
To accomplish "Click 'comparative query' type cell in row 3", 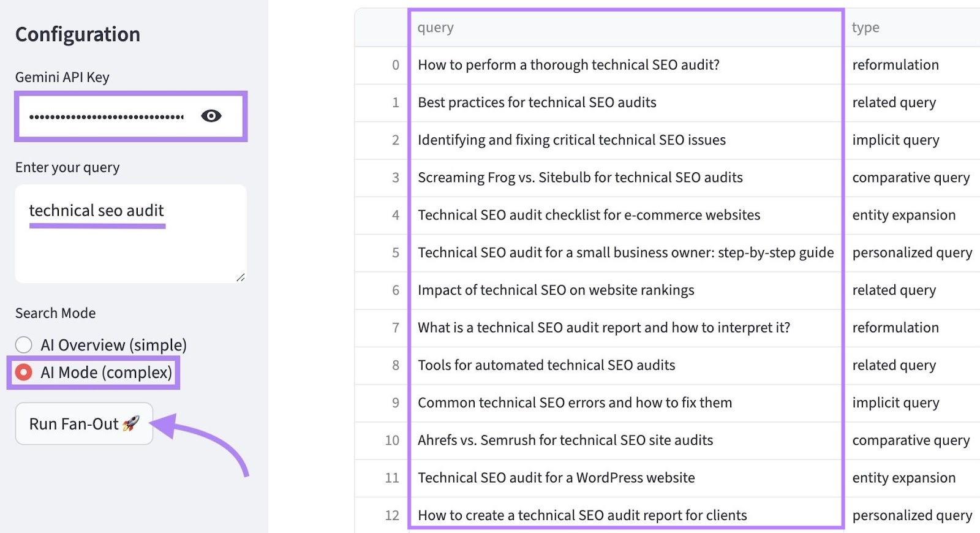I will click(910, 178).
